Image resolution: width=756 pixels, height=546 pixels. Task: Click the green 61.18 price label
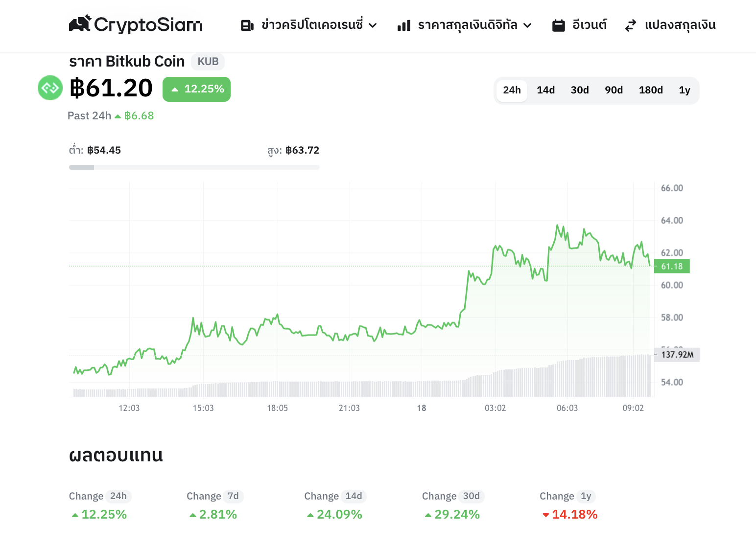pyautogui.click(x=672, y=266)
